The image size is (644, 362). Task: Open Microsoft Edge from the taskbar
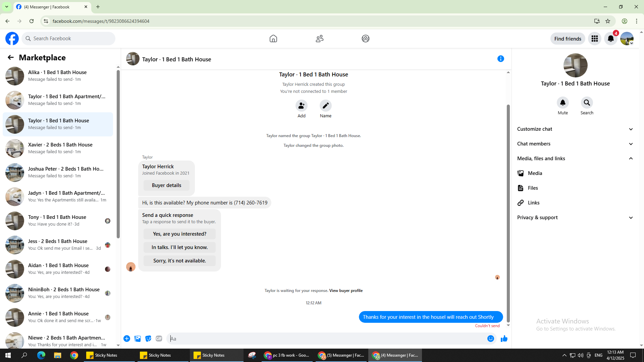[41, 355]
